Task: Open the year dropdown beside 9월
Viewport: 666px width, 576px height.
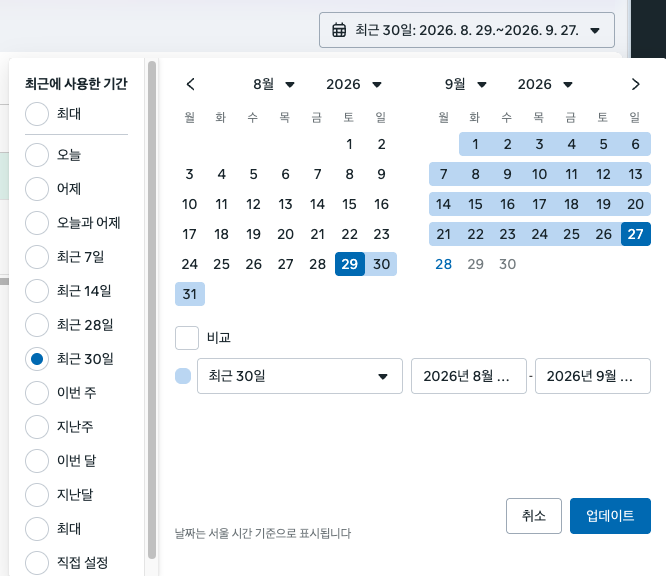Action: click(x=545, y=84)
